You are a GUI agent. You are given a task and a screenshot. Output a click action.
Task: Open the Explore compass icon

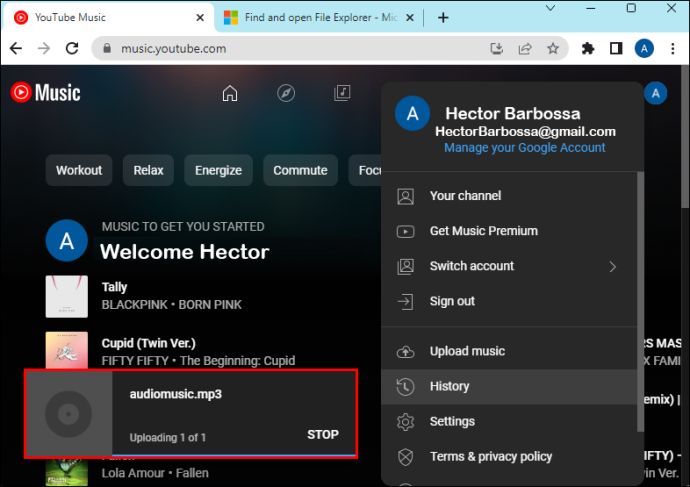click(x=286, y=93)
